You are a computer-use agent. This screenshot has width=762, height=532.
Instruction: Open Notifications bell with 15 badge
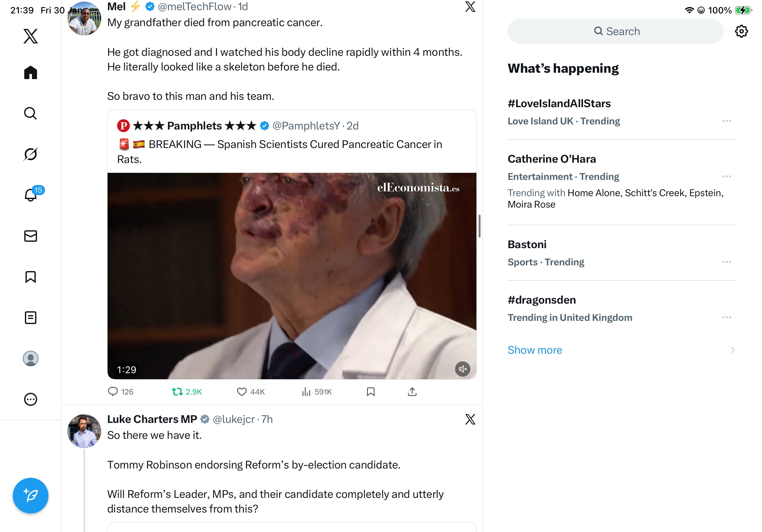point(31,195)
